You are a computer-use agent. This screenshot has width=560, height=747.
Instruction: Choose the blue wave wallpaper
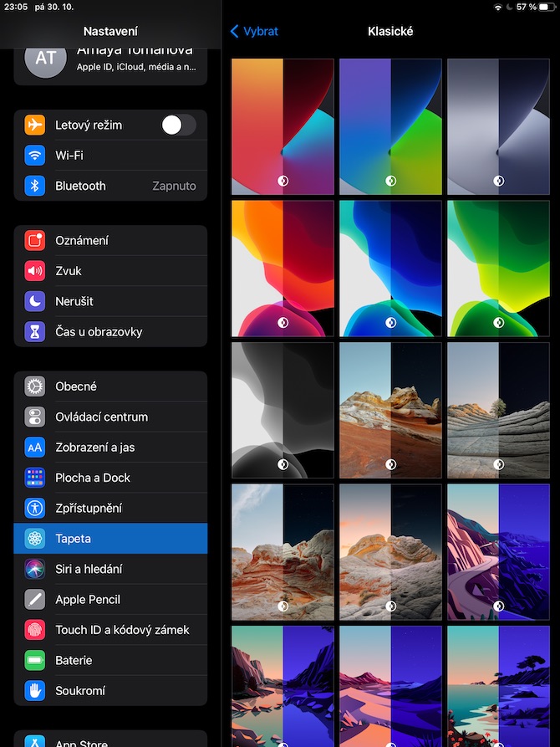tap(390, 269)
